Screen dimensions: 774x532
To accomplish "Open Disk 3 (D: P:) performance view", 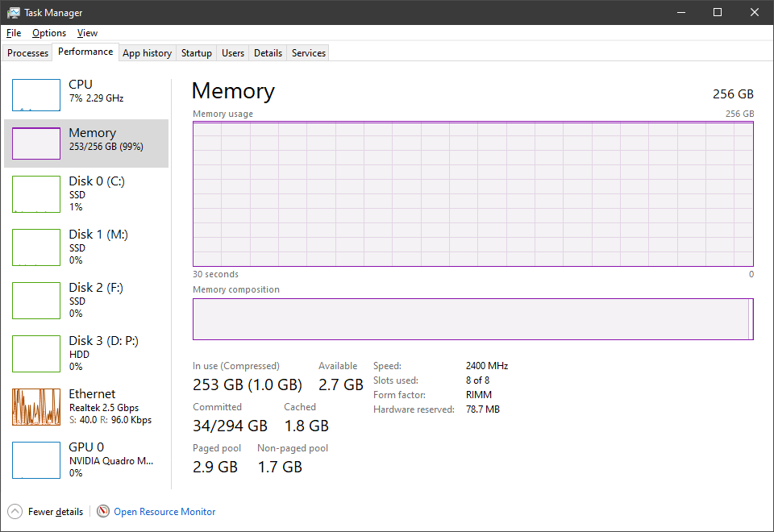I will tap(86, 354).
